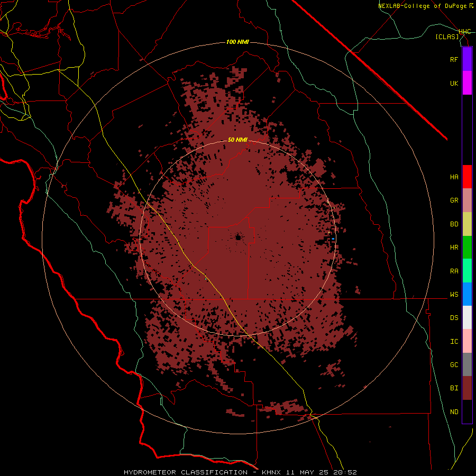Click the HYDROMETEOR CLASSIFICATION title text
The width and height of the screenshot is (476, 476).
pos(186,472)
